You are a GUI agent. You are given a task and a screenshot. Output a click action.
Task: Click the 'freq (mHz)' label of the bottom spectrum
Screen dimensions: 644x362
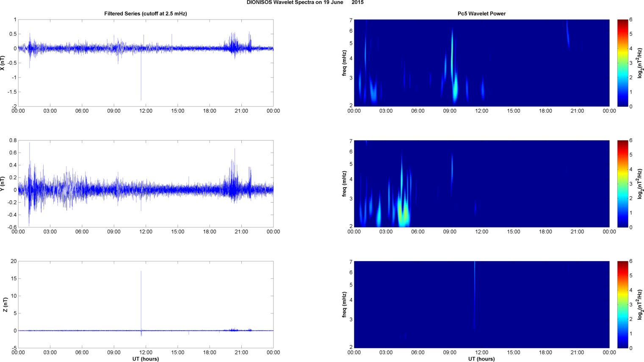coord(345,304)
